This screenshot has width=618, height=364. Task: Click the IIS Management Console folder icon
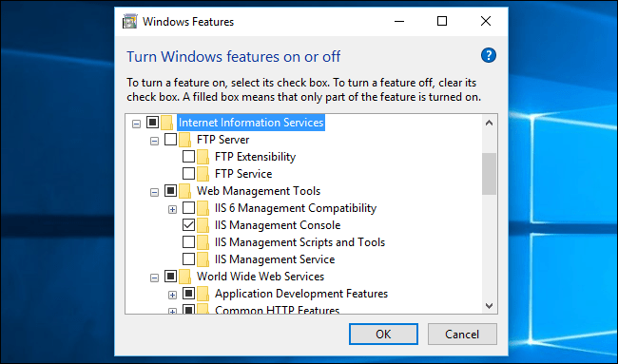(x=203, y=225)
